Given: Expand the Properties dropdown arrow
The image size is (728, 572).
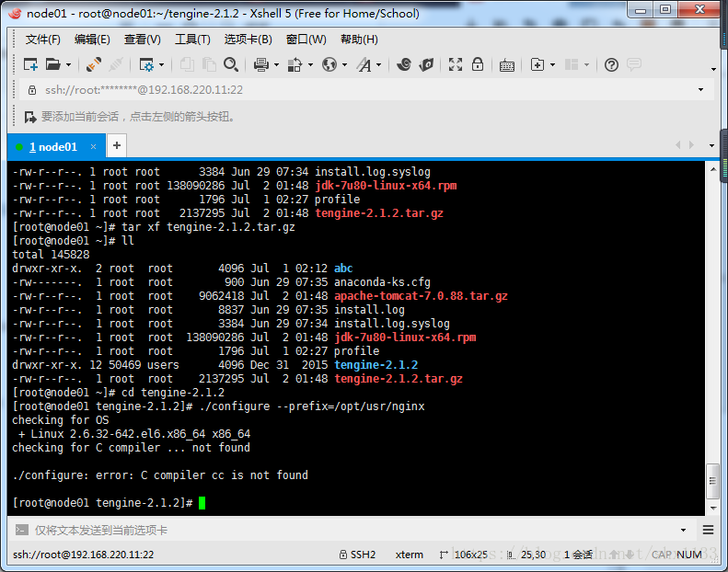Looking at the screenshot, I should [162, 65].
